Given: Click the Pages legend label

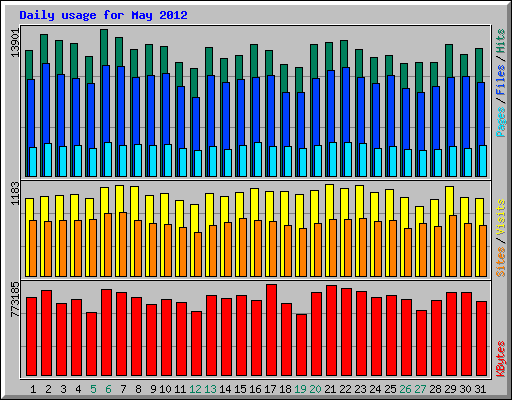Looking at the screenshot, I should click(501, 122).
